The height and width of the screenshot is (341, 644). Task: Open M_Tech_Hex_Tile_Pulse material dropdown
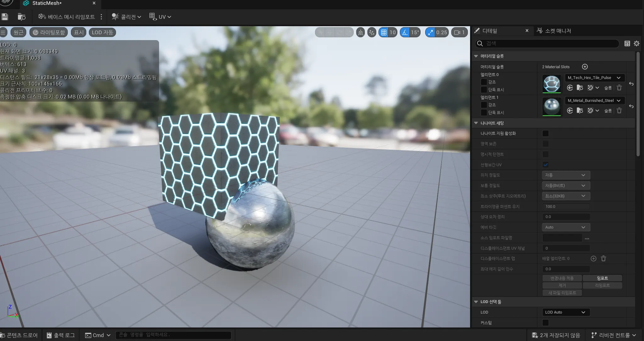594,78
